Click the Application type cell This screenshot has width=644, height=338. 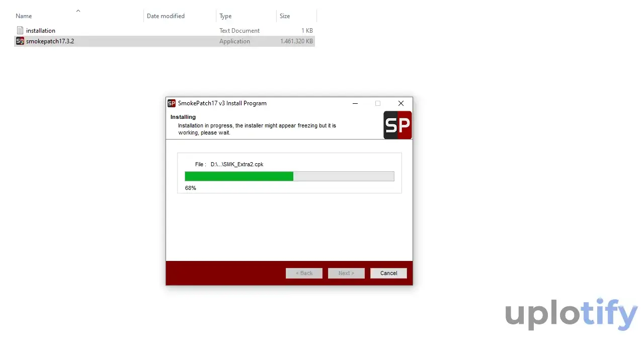pyautogui.click(x=234, y=41)
